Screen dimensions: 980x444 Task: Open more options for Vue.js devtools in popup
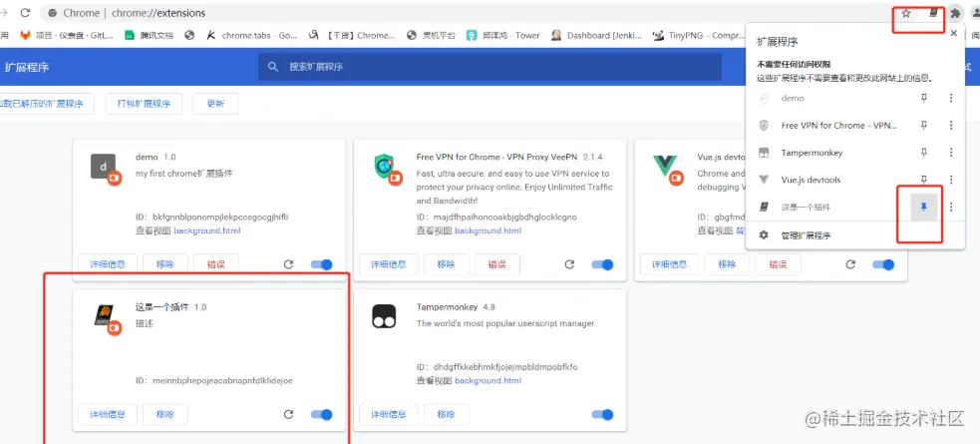click(951, 180)
